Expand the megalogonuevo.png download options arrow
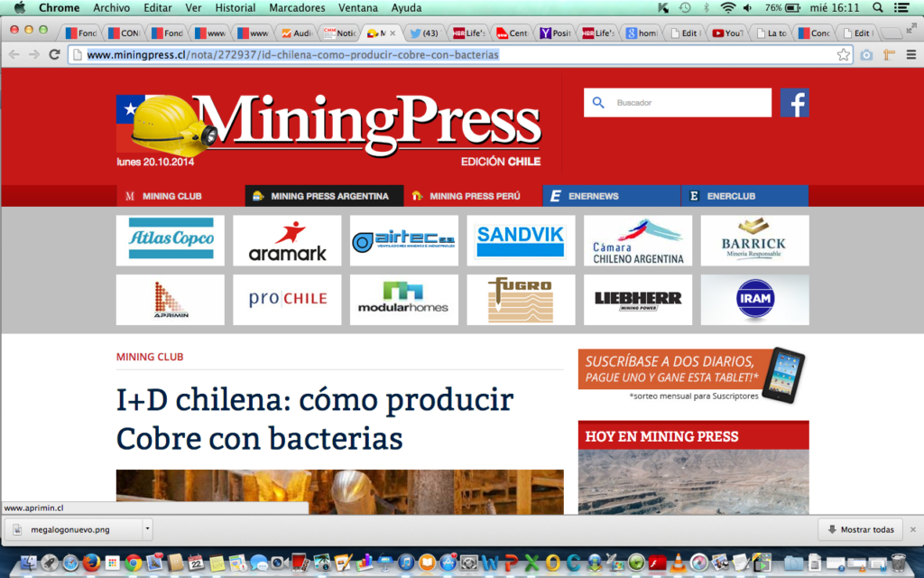This screenshot has height=578, width=924. (x=147, y=530)
